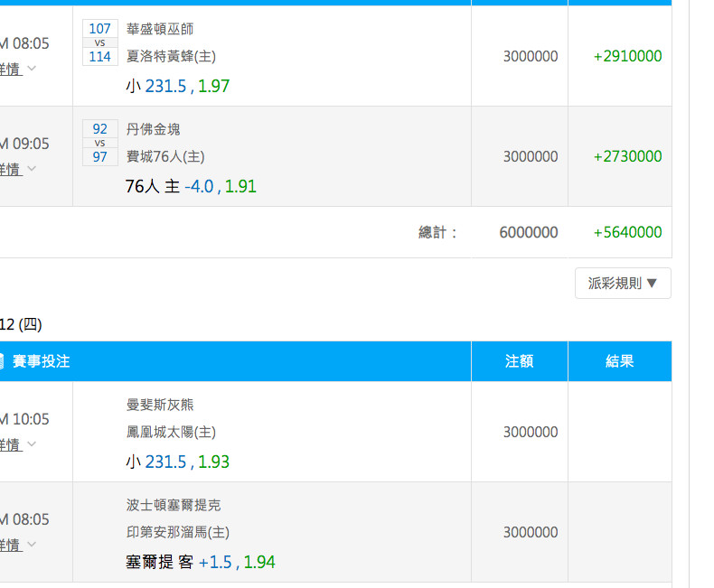The height and width of the screenshot is (588, 714).
Task: Click team name 印第安那溜馬(主)
Action: point(178,532)
